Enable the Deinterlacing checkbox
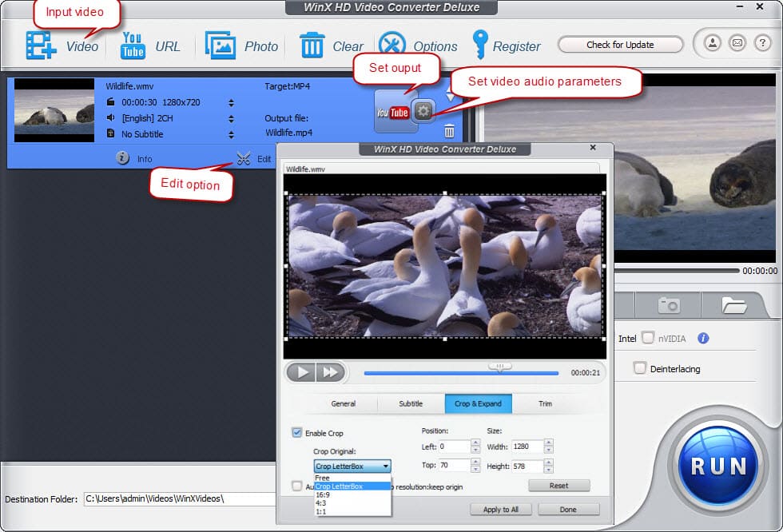Viewport: 783px width, 532px height. coord(640,368)
